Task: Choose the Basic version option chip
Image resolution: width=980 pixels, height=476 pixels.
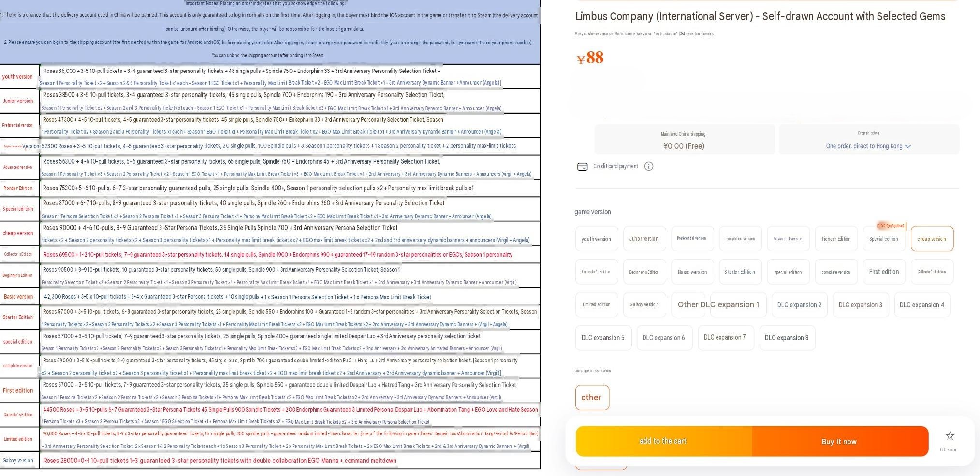Action: (692, 272)
